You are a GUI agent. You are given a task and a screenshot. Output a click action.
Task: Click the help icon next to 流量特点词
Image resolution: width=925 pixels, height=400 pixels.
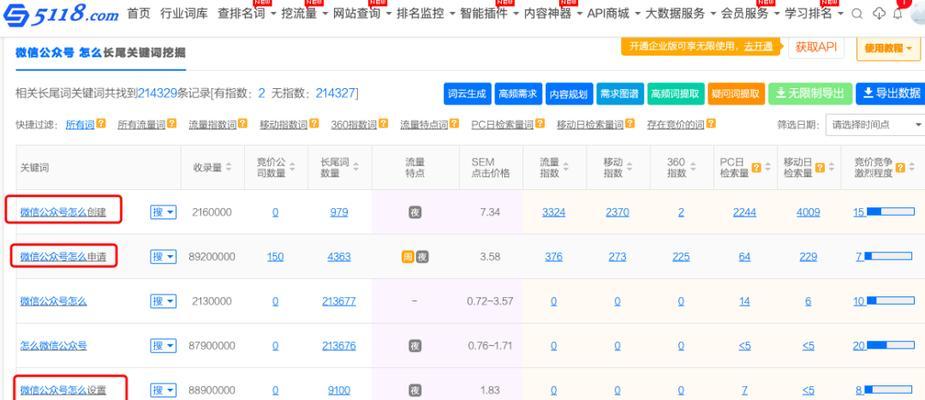coord(454,124)
